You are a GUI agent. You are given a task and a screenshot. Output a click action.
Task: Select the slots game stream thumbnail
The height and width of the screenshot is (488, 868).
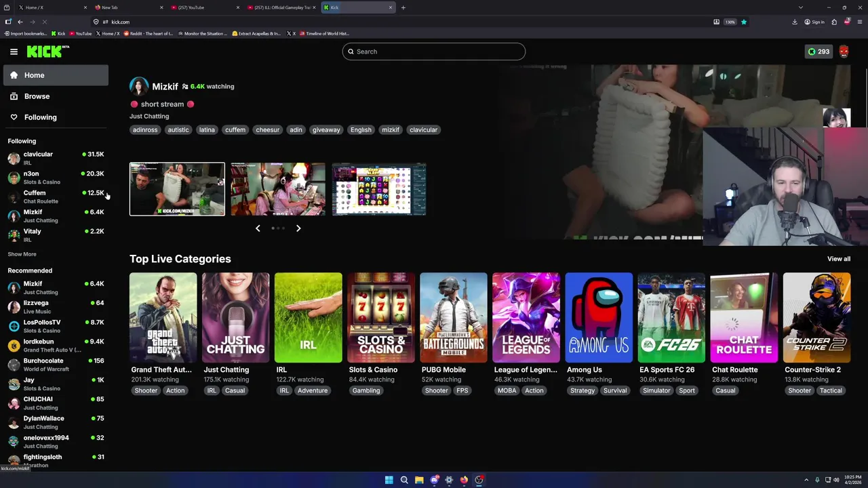[379, 189]
